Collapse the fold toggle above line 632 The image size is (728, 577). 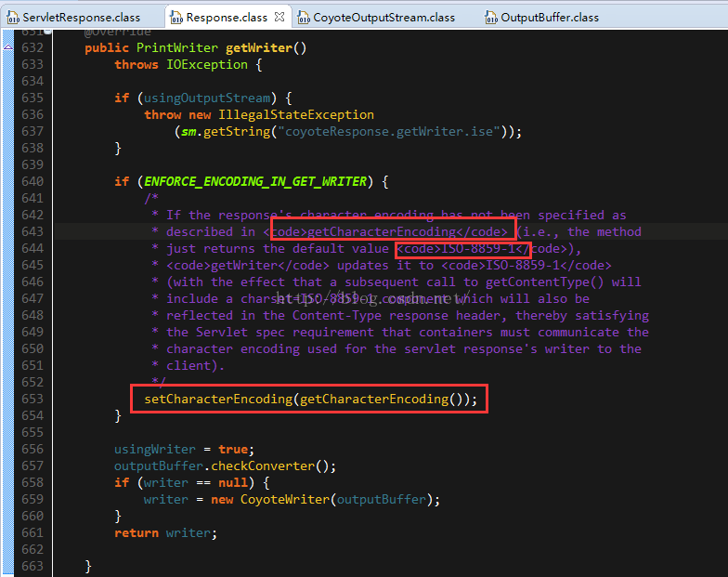point(48,32)
